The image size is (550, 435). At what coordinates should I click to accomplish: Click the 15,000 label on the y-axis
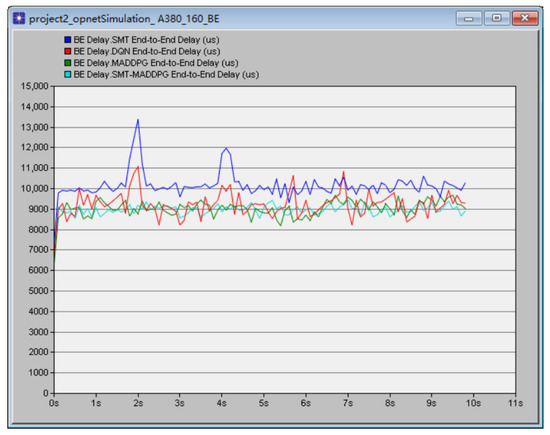(x=34, y=86)
